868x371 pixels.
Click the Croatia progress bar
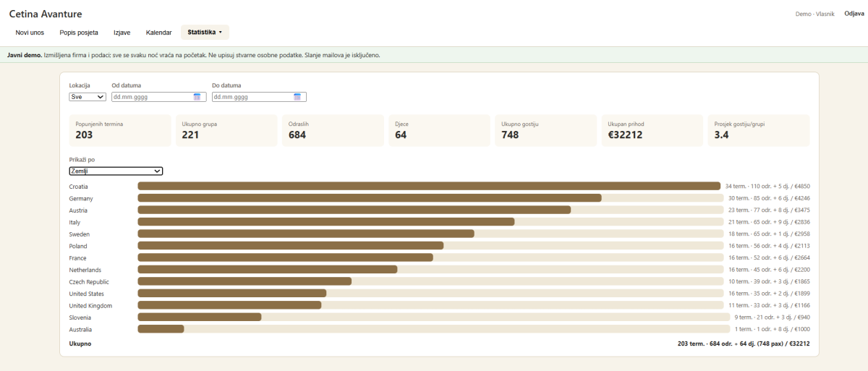pyautogui.click(x=430, y=187)
